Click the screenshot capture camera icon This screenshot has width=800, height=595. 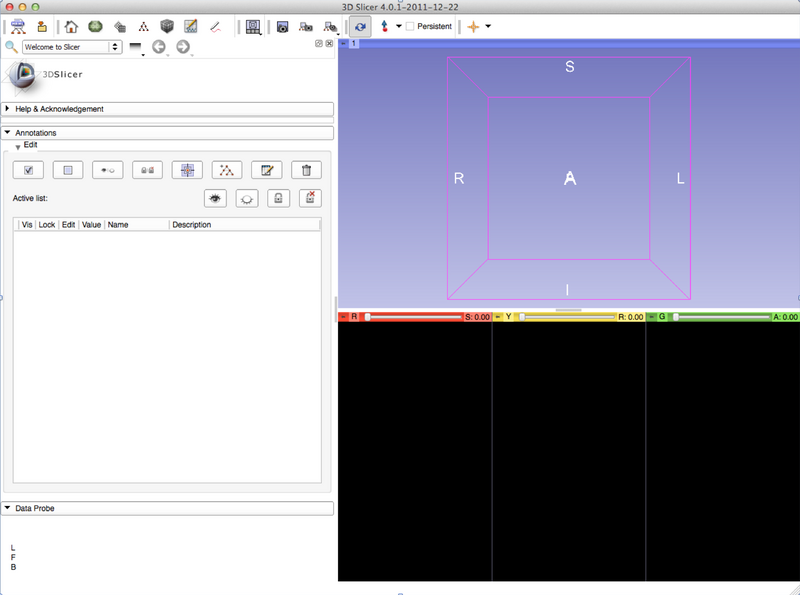click(283, 26)
